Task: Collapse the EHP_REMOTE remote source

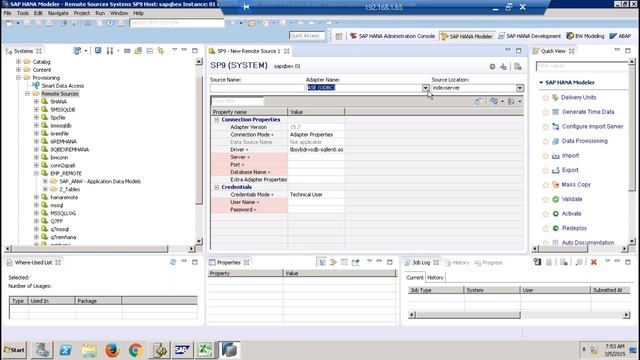Action: pyautogui.click(x=36, y=173)
